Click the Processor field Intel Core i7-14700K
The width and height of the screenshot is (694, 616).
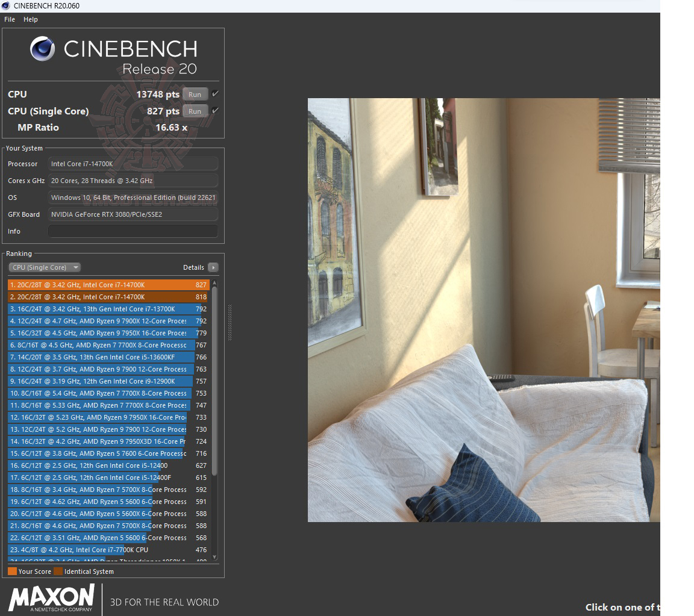tap(133, 164)
